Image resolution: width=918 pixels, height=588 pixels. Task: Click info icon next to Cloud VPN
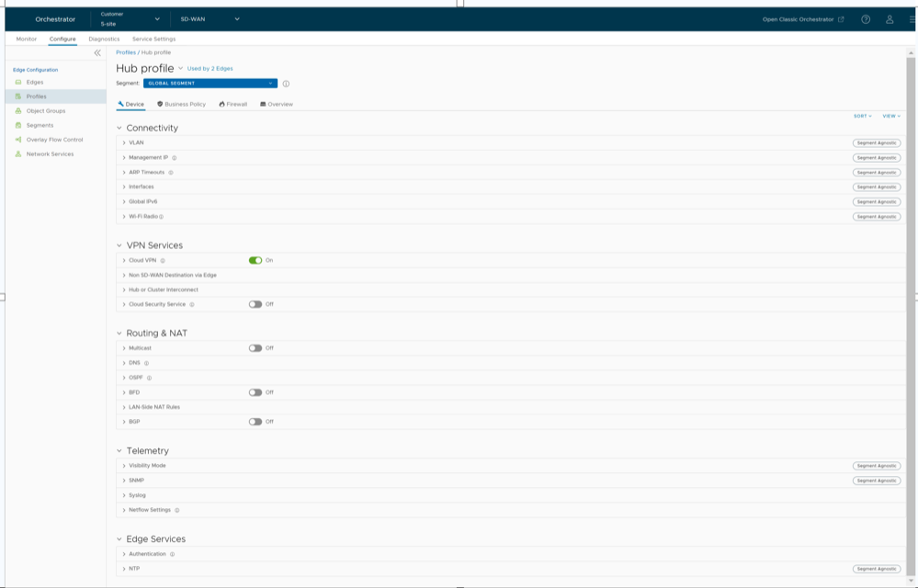pyautogui.click(x=163, y=261)
